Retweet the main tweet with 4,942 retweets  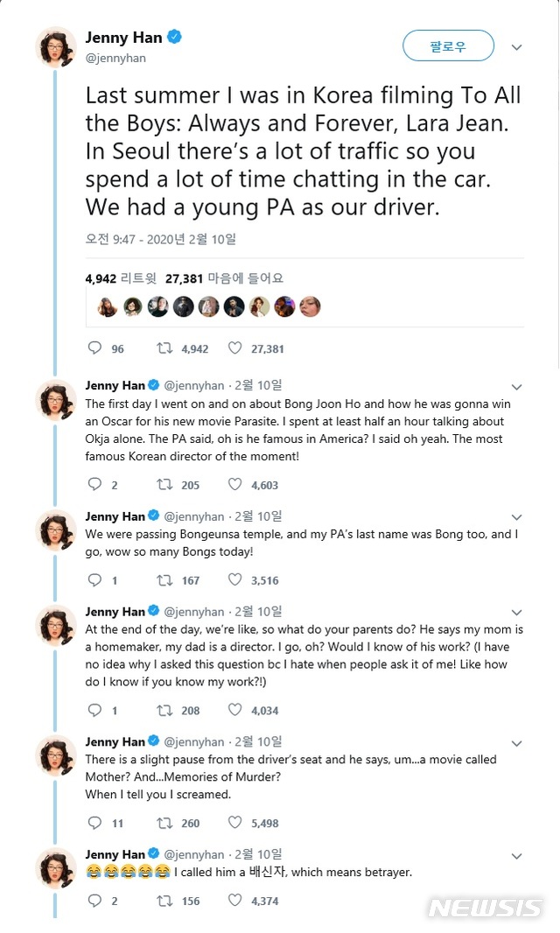(x=164, y=348)
